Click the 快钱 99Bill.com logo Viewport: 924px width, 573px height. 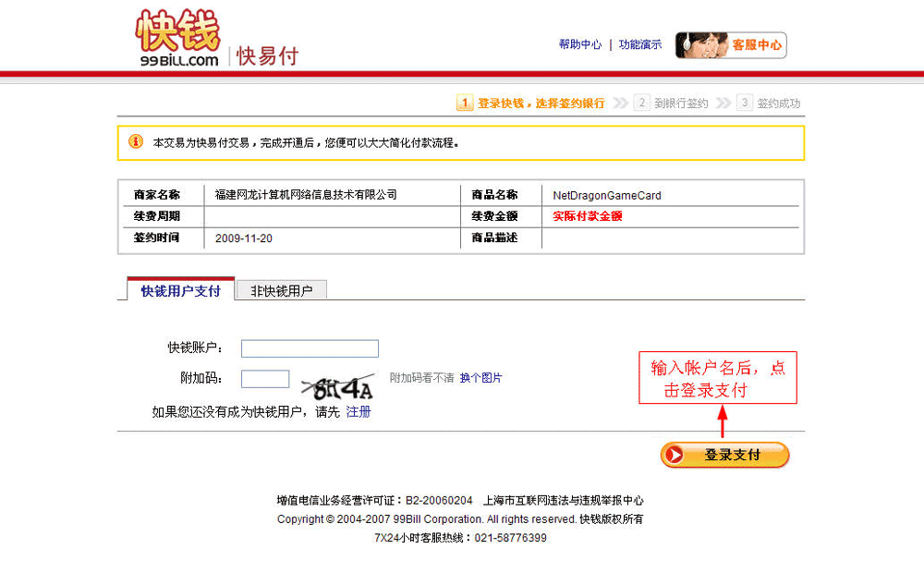pos(178,38)
